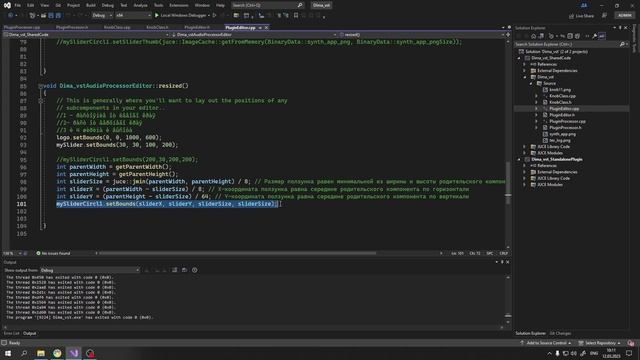Click the editor horizontal scrollbar
The height and width of the screenshot is (360, 640).
point(238,253)
